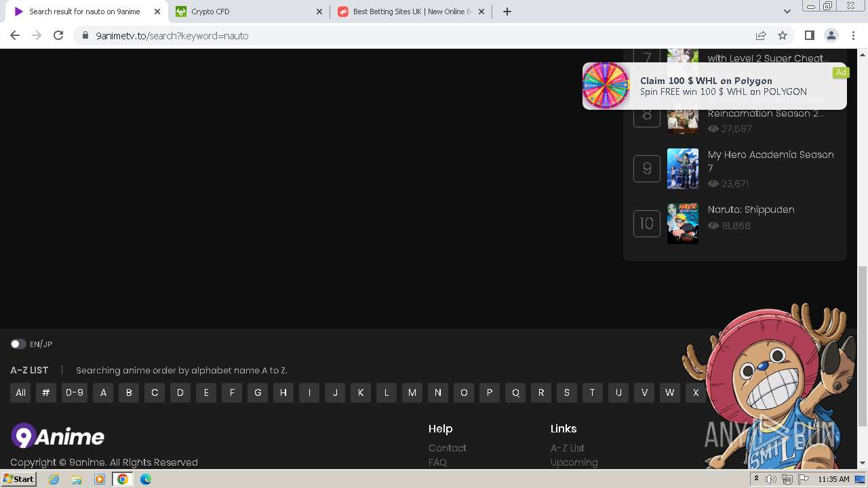868x488 pixels.
Task: Filter anime by letter P
Action: (490, 392)
